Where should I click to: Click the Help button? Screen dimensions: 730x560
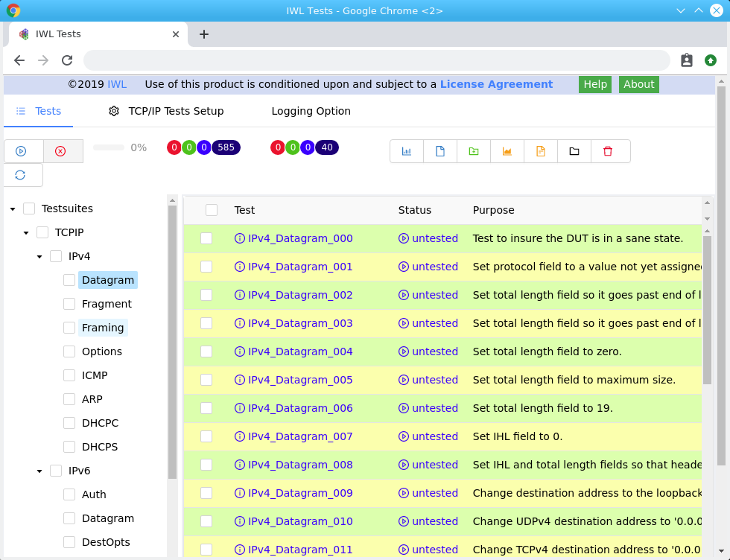594,84
